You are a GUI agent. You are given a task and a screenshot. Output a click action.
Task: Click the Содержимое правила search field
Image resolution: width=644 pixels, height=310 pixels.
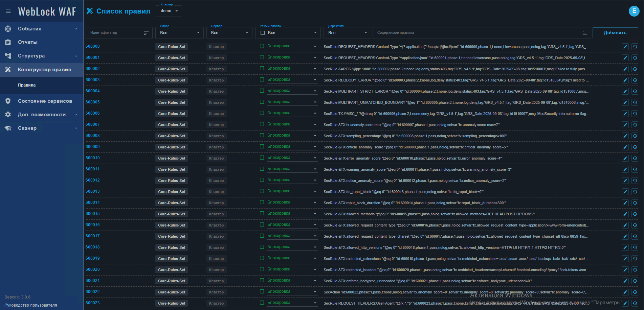pyautogui.click(x=477, y=33)
